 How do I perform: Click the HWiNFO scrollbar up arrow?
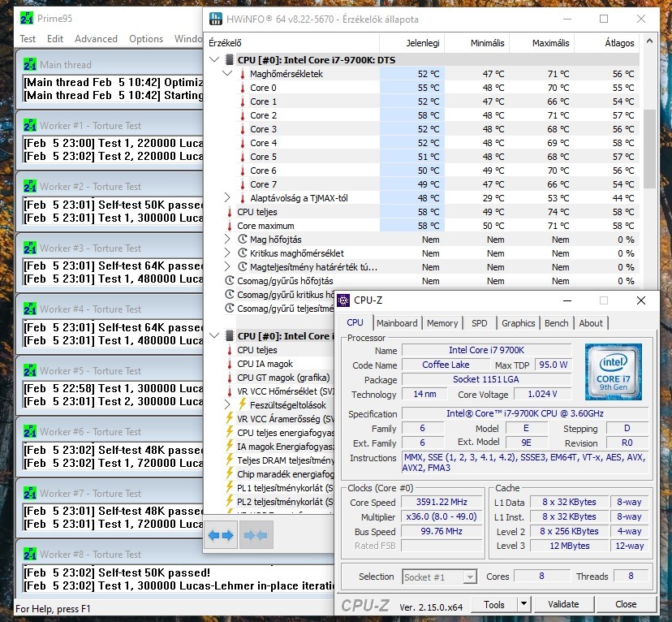coord(649,41)
